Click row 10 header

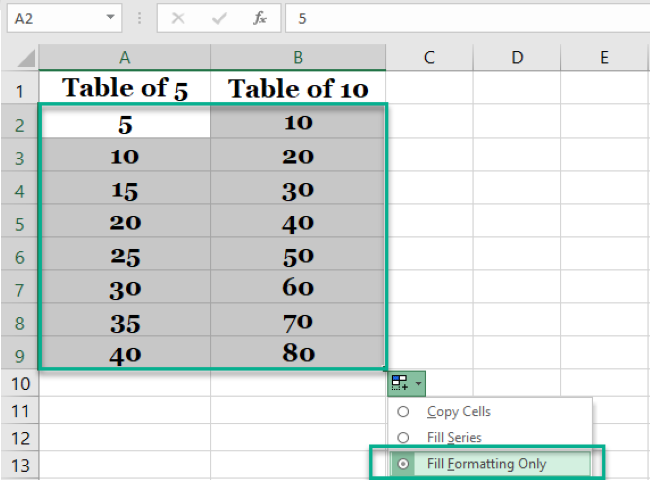[19, 383]
